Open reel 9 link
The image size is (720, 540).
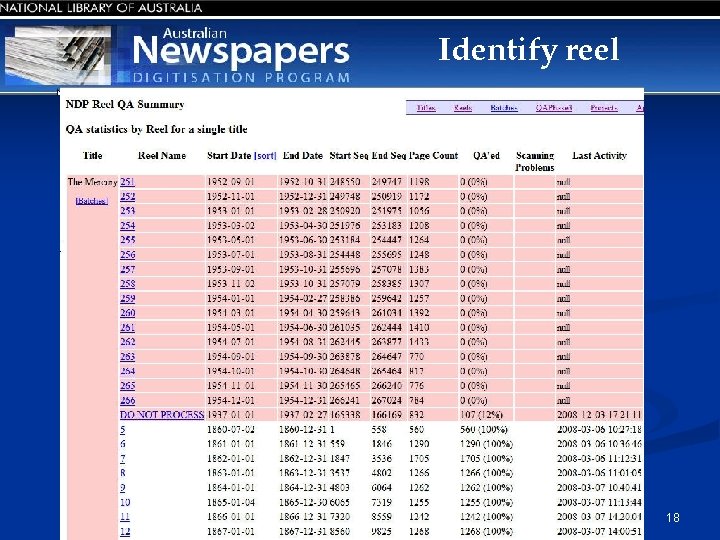[x=123, y=488]
